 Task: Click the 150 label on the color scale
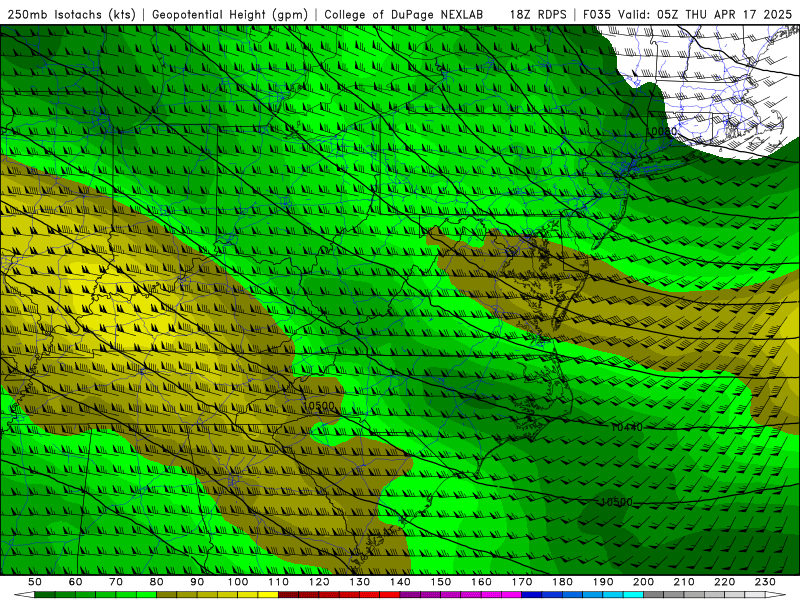coord(441,582)
